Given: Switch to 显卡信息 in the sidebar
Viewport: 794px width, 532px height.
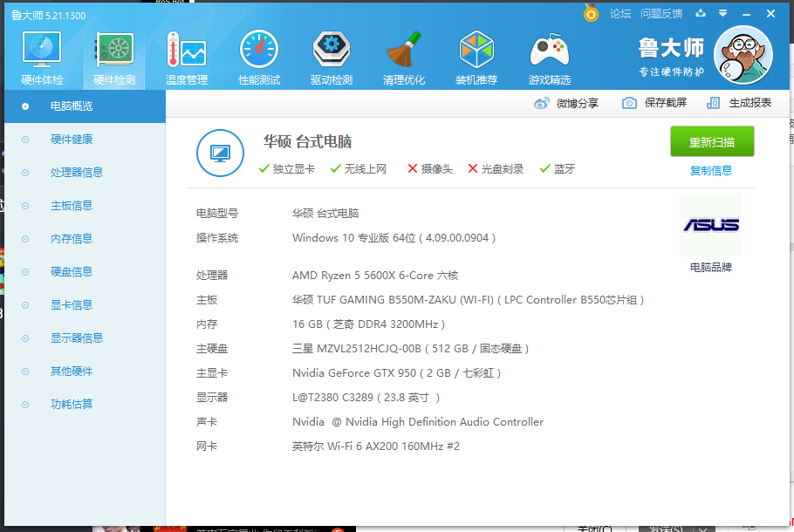Looking at the screenshot, I should [72, 305].
